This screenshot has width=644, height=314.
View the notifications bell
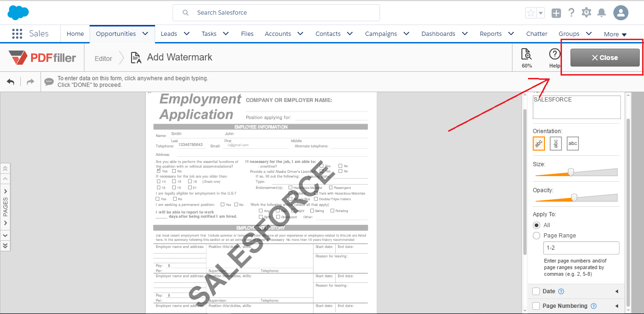(x=602, y=13)
